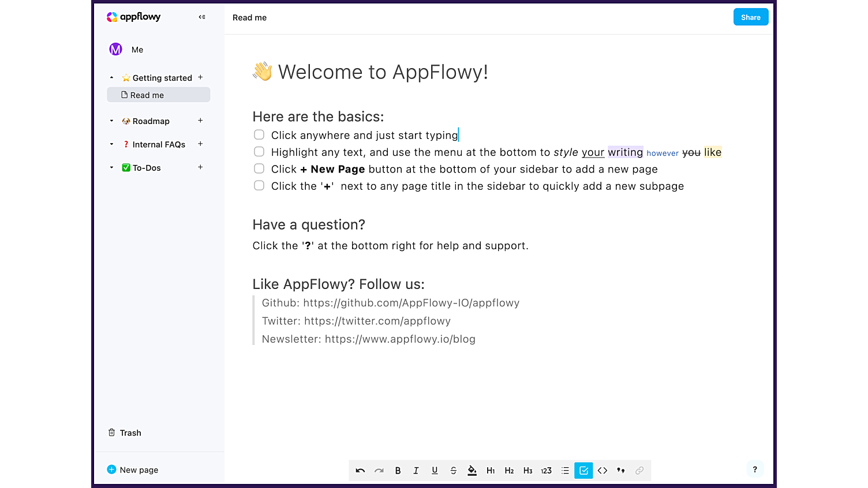Insert a code block from the toolbar
The height and width of the screenshot is (488, 868).
pyautogui.click(x=602, y=470)
